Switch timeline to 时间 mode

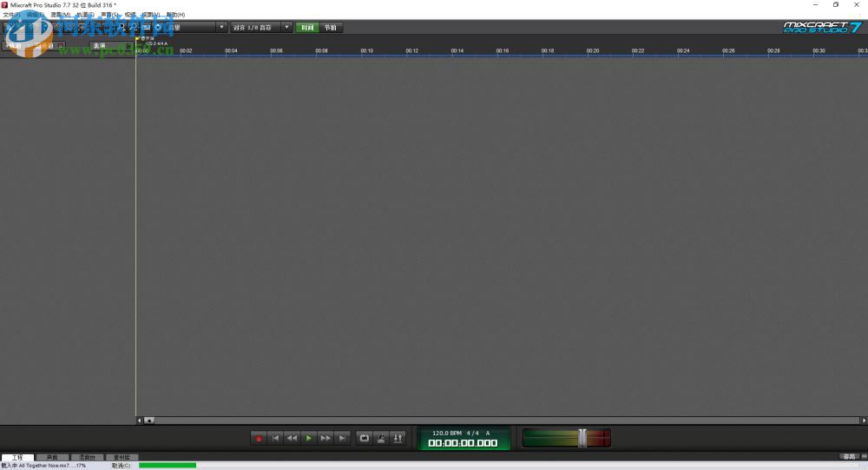(x=307, y=27)
